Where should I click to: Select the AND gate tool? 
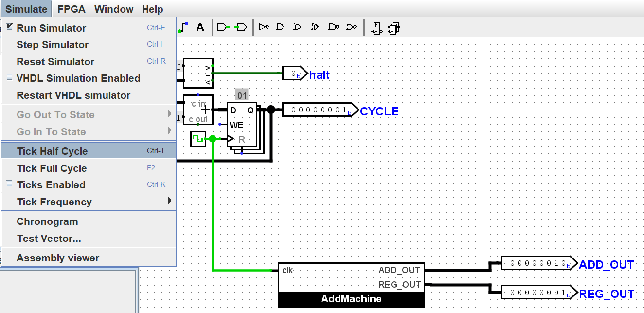pos(280,27)
